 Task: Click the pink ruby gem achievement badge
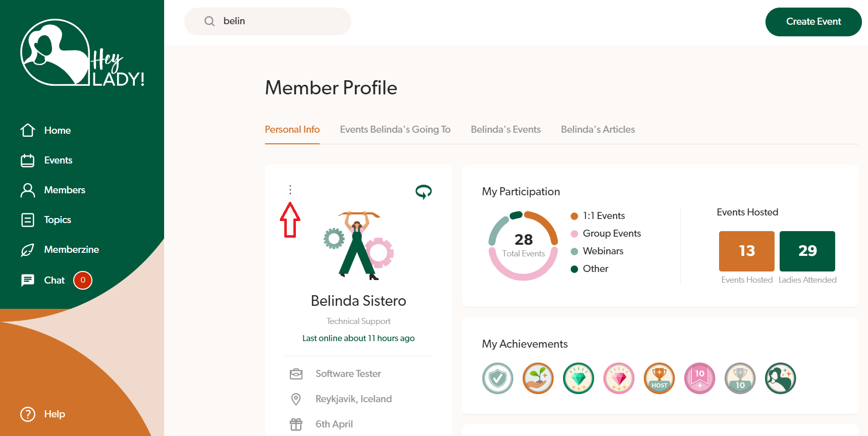[619, 378]
